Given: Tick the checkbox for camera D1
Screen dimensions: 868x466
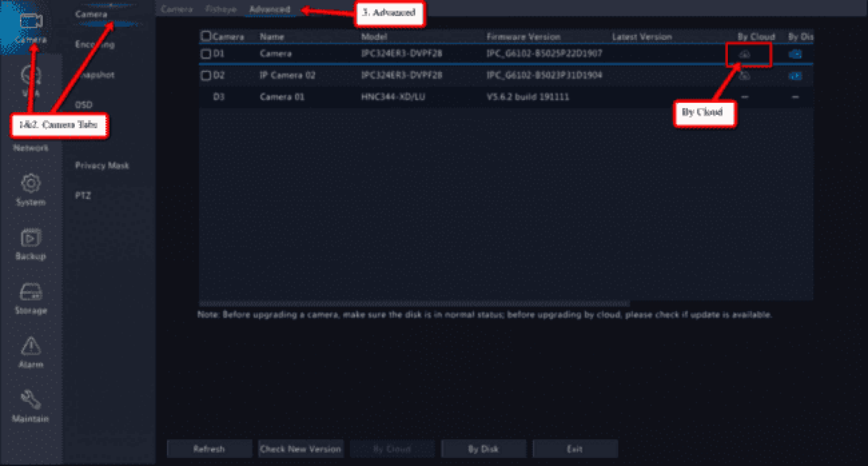Looking at the screenshot, I should [206, 54].
